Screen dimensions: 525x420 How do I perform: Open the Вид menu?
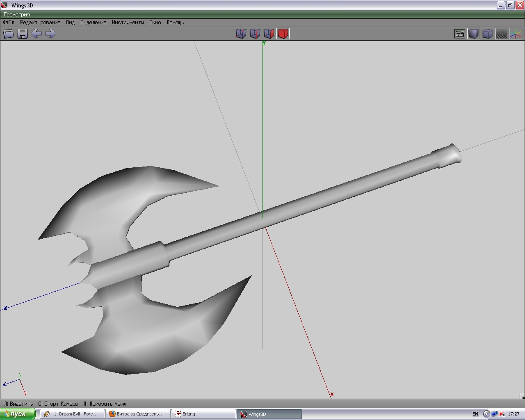(x=71, y=22)
